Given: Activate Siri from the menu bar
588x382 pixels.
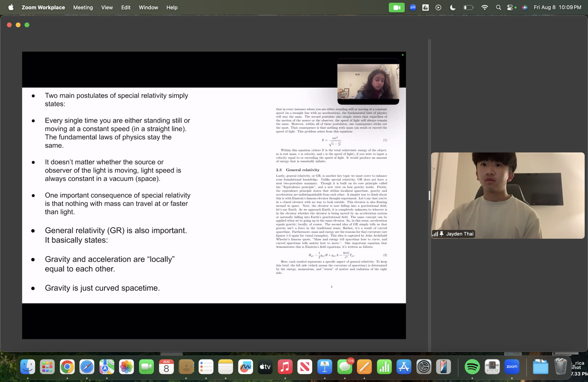Looking at the screenshot, I should coord(524,7).
